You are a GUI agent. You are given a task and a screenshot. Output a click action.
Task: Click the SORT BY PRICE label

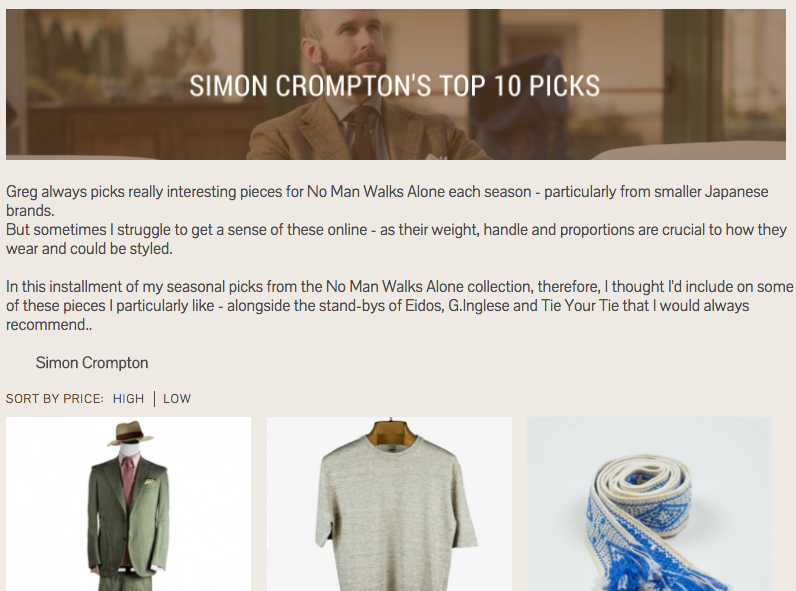click(x=55, y=399)
